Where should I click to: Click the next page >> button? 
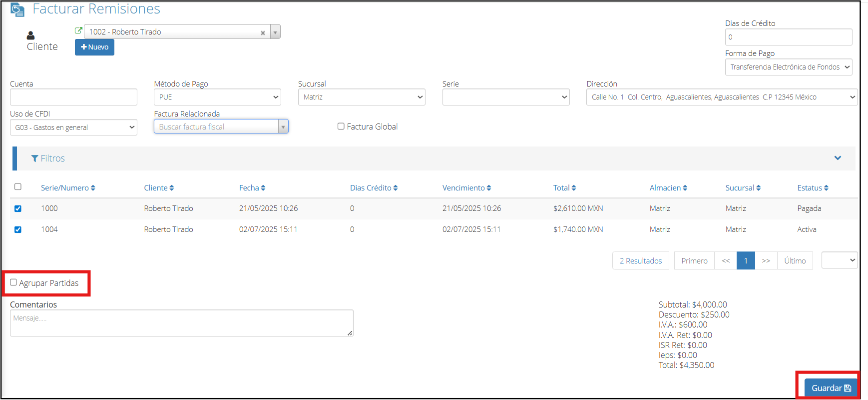click(x=766, y=260)
